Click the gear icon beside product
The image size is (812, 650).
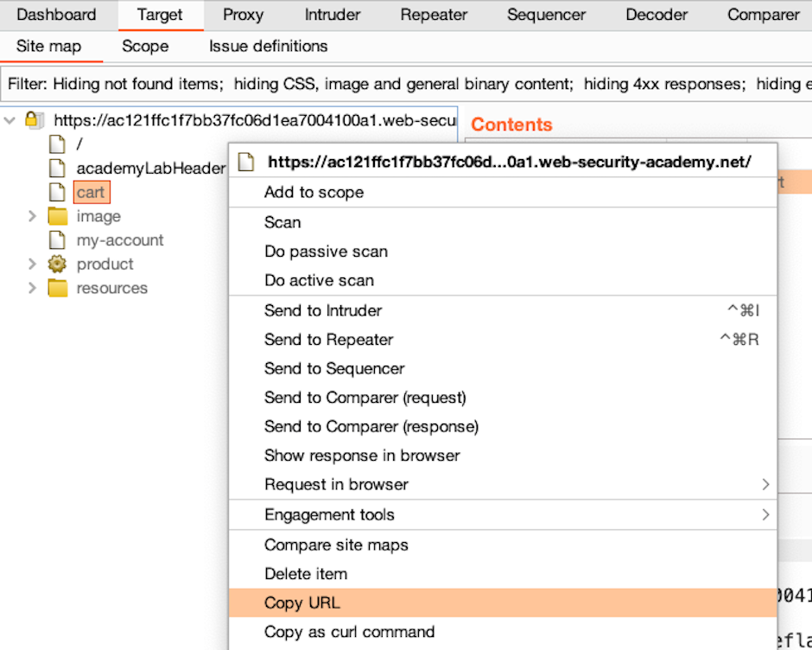[57, 264]
